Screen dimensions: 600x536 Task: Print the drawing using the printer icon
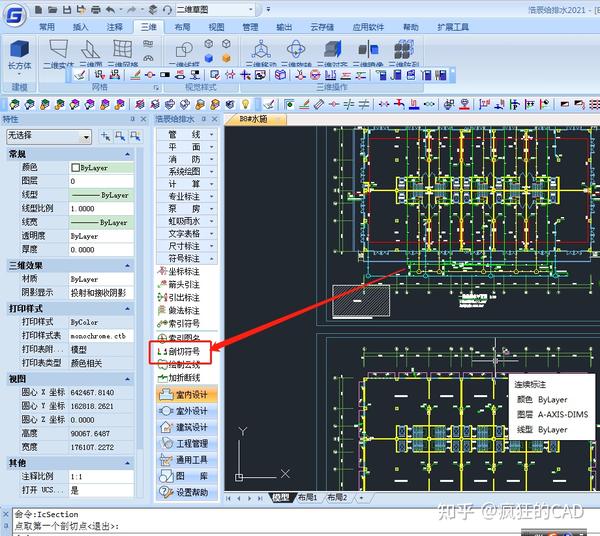click(x=96, y=9)
